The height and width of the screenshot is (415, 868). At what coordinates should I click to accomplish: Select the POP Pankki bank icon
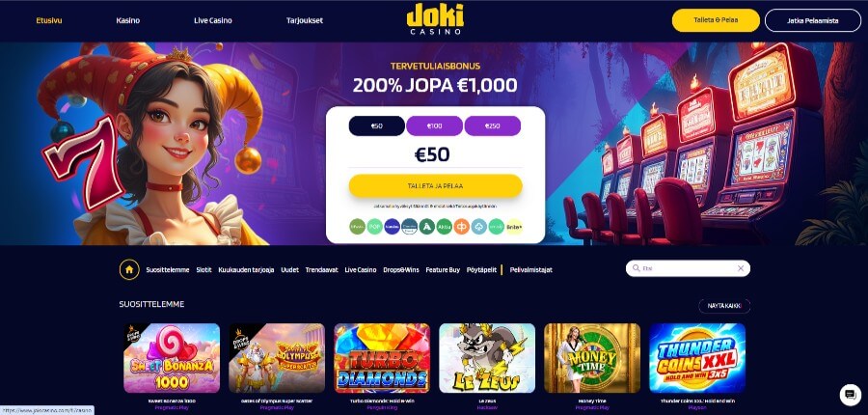click(375, 226)
